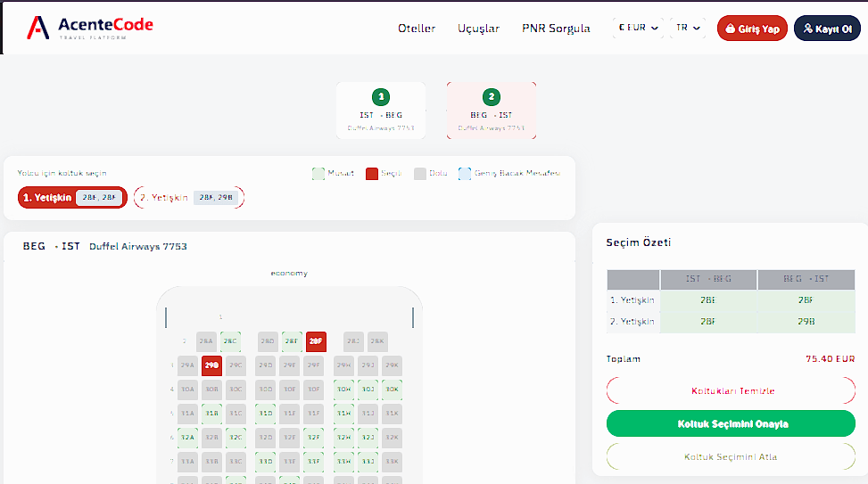
Task: Open the EUR currency dropdown
Action: click(x=638, y=28)
